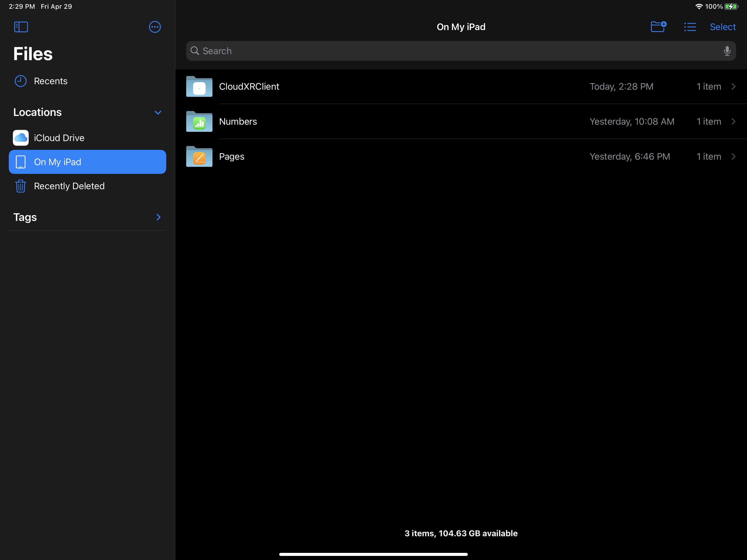Viewport: 747px width, 560px height.
Task: Open iCloud Drive location
Action: [x=59, y=138]
